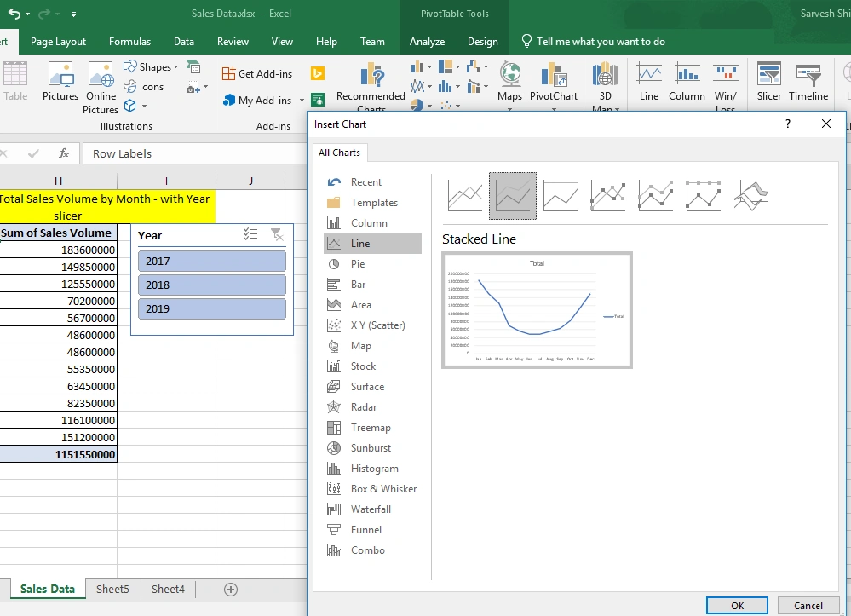
Task: Filter by 2018 in Year slicer
Action: coord(212,285)
